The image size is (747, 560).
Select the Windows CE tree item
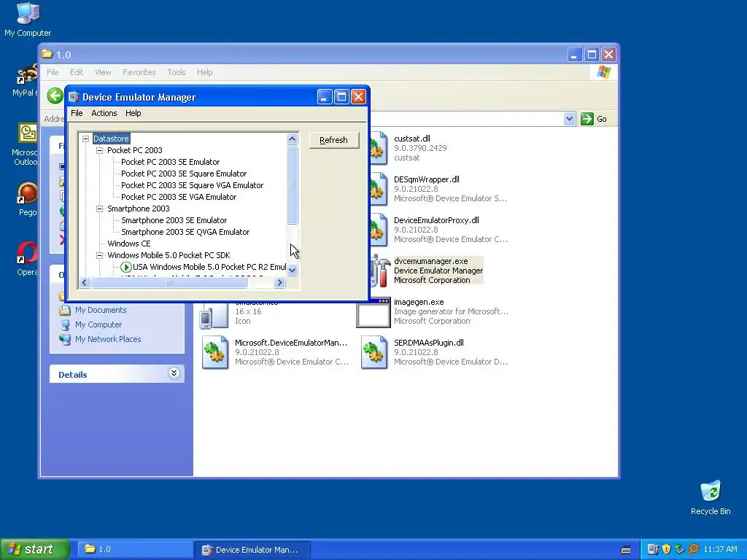(128, 244)
